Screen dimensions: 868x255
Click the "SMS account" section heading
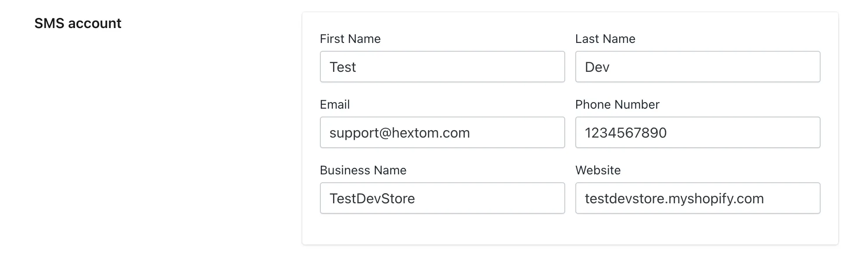pos(78,23)
